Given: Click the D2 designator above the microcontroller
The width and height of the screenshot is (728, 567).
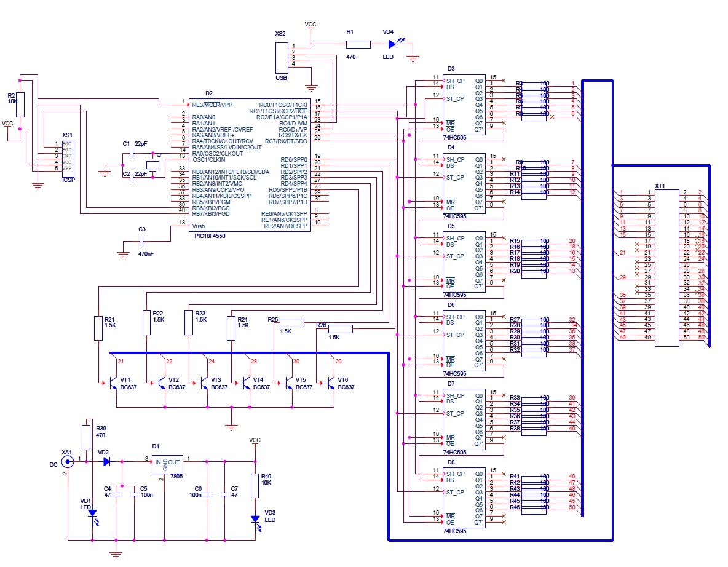Looking at the screenshot, I should click(209, 93).
